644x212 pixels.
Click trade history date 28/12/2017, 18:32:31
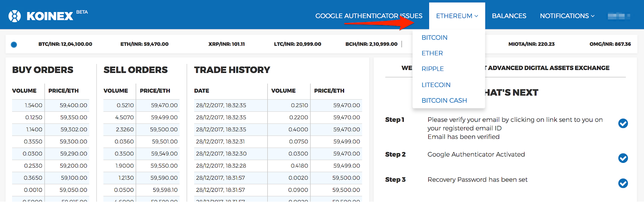coord(221,142)
